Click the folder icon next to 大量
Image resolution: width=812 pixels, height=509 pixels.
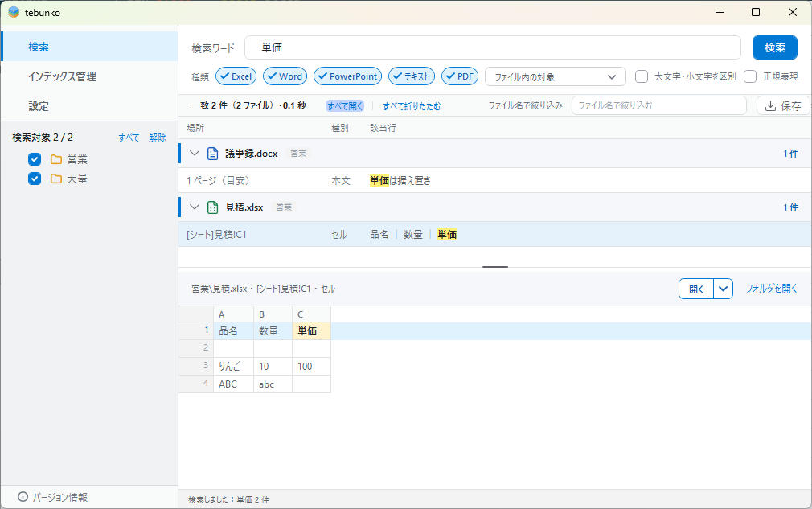click(56, 179)
